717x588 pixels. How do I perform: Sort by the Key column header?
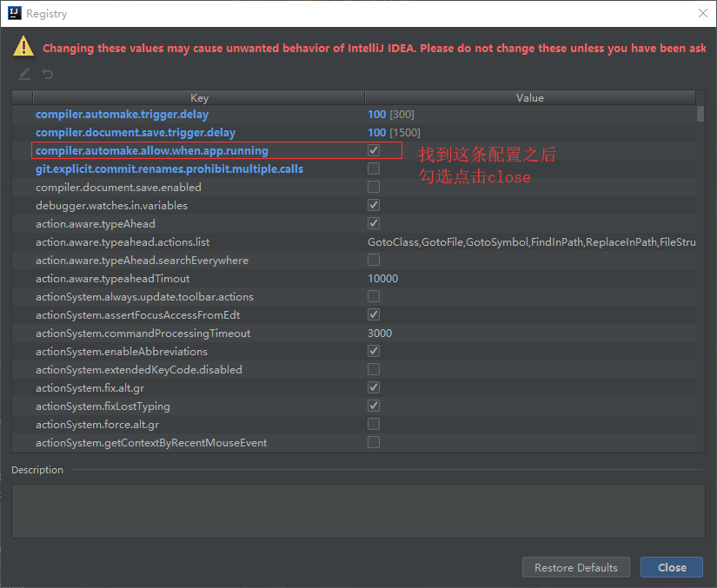click(199, 98)
